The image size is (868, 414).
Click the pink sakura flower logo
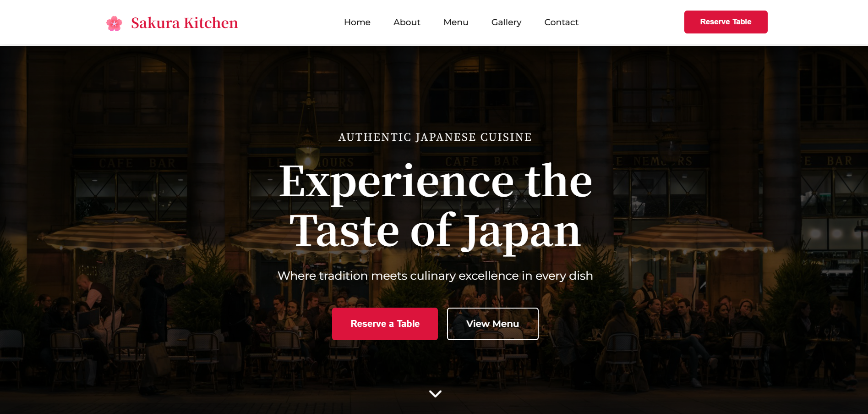tap(114, 23)
